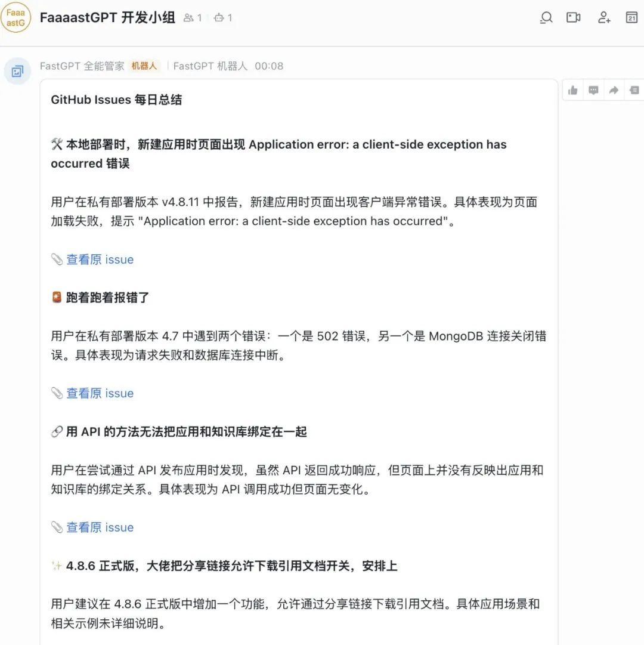Screen dimensions: 644x645
Task: Start a video meeting via the camera icon
Action: coord(573,18)
